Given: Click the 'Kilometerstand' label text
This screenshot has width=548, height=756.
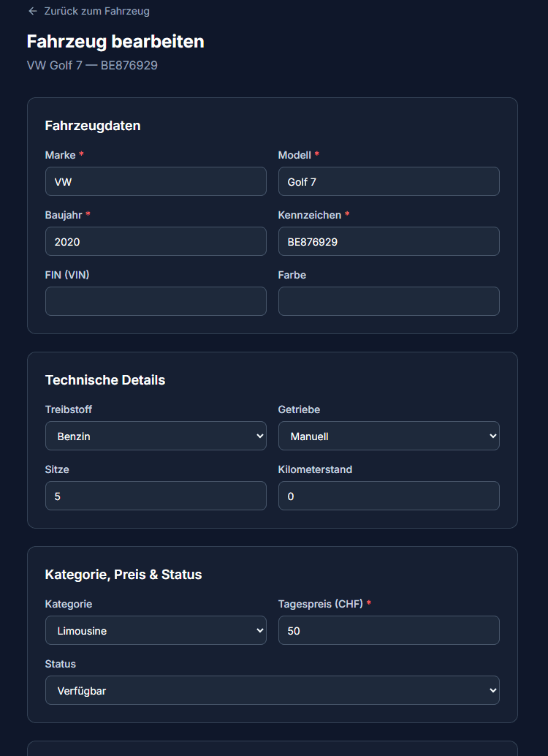Looking at the screenshot, I should 315,469.
